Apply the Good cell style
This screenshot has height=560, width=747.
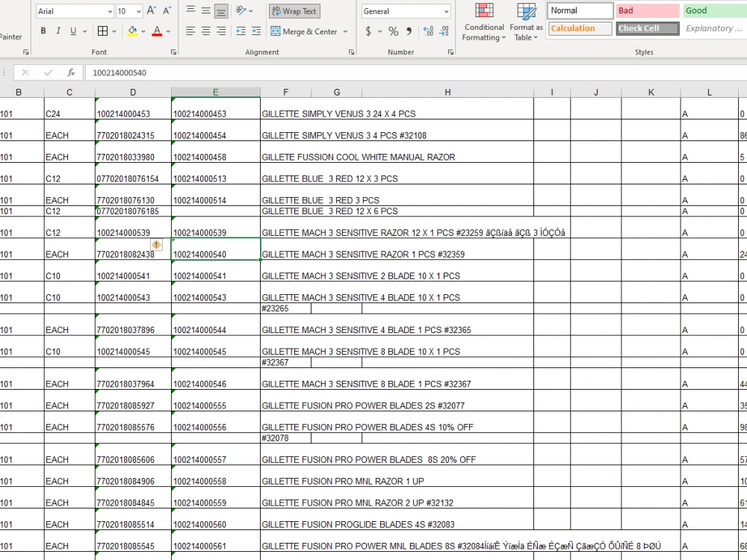pyautogui.click(x=715, y=10)
